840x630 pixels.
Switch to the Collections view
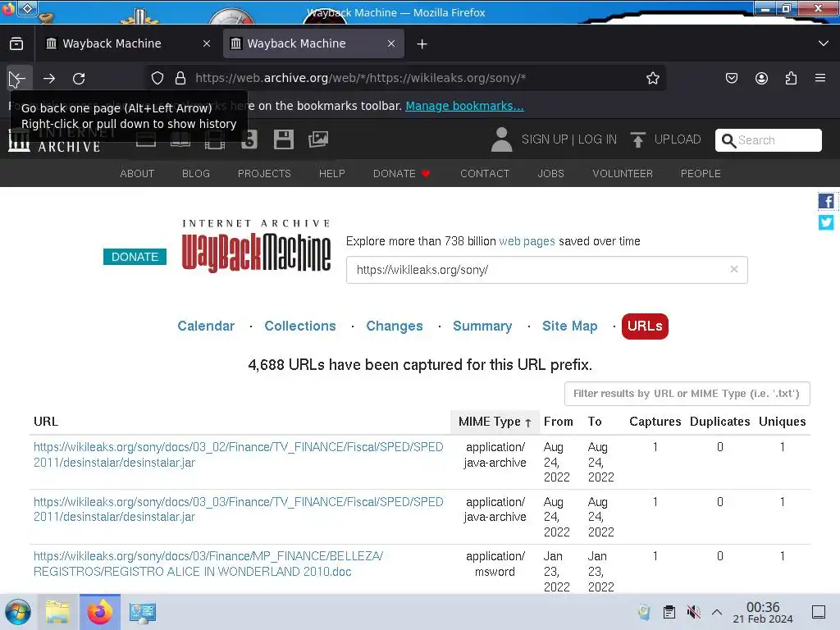pyautogui.click(x=300, y=326)
